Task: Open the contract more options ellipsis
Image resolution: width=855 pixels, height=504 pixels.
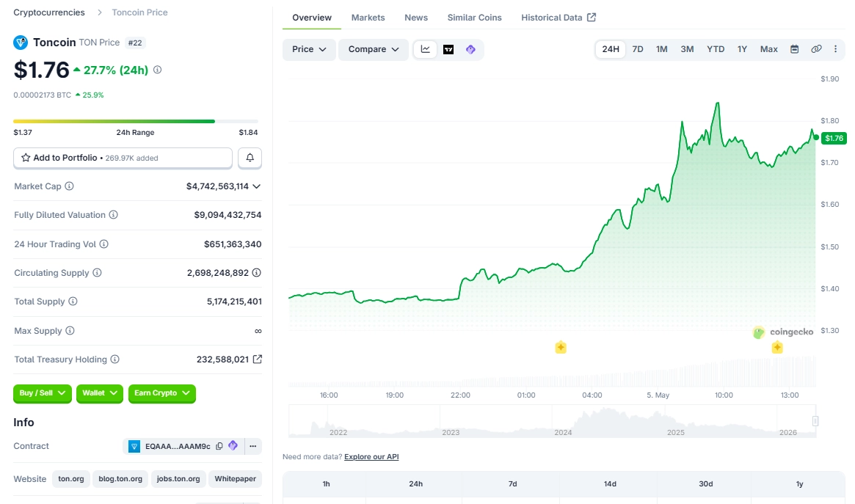Action: 253,446
